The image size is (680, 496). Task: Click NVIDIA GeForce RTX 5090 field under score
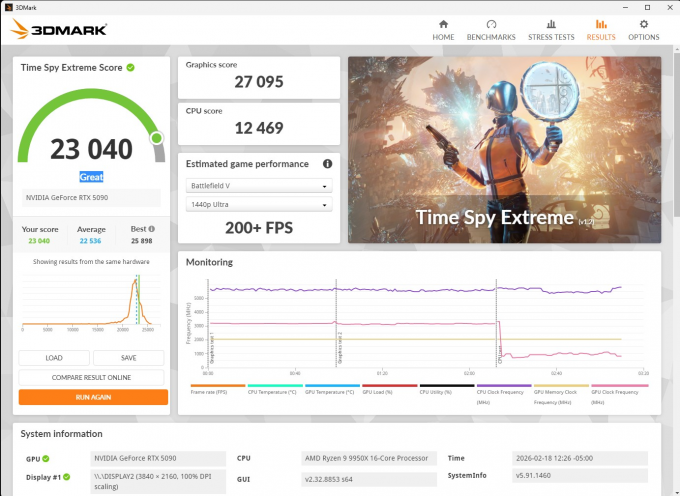tap(91, 198)
